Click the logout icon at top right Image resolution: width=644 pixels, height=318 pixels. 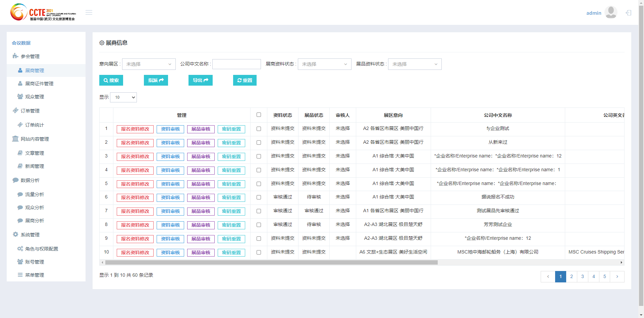click(629, 13)
